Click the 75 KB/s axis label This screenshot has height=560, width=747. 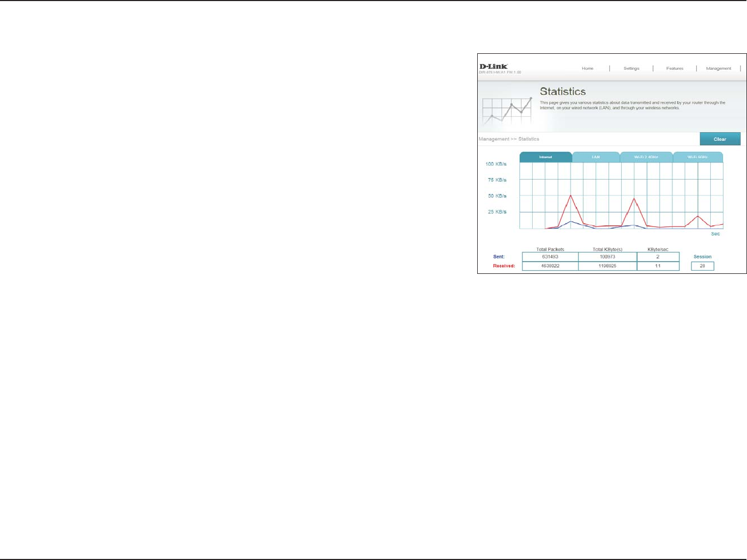497,180
